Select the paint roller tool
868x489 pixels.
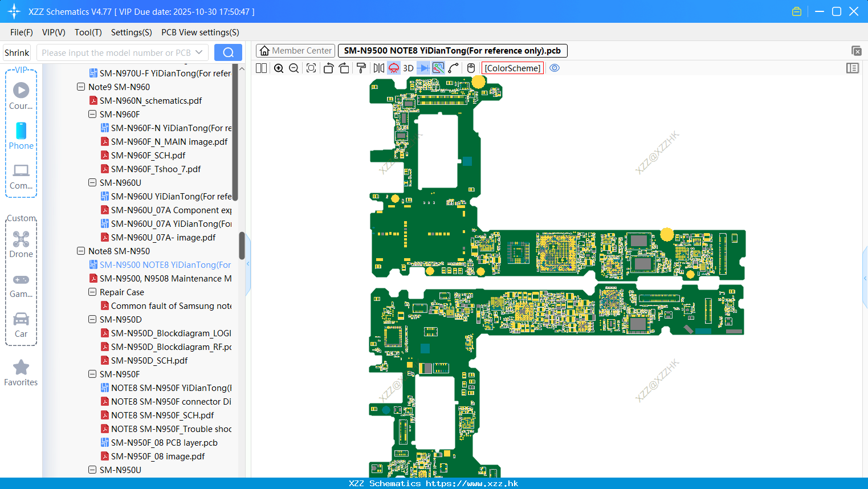coord(361,68)
